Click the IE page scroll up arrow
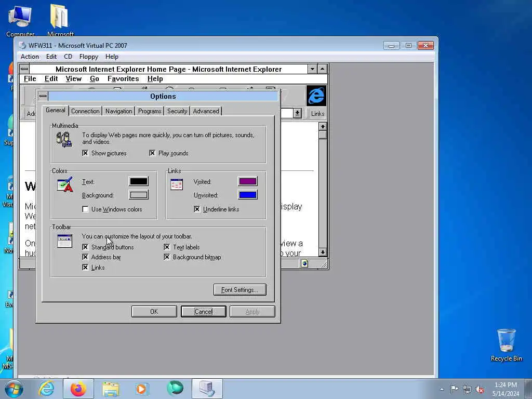This screenshot has height=399, width=532. 323,127
